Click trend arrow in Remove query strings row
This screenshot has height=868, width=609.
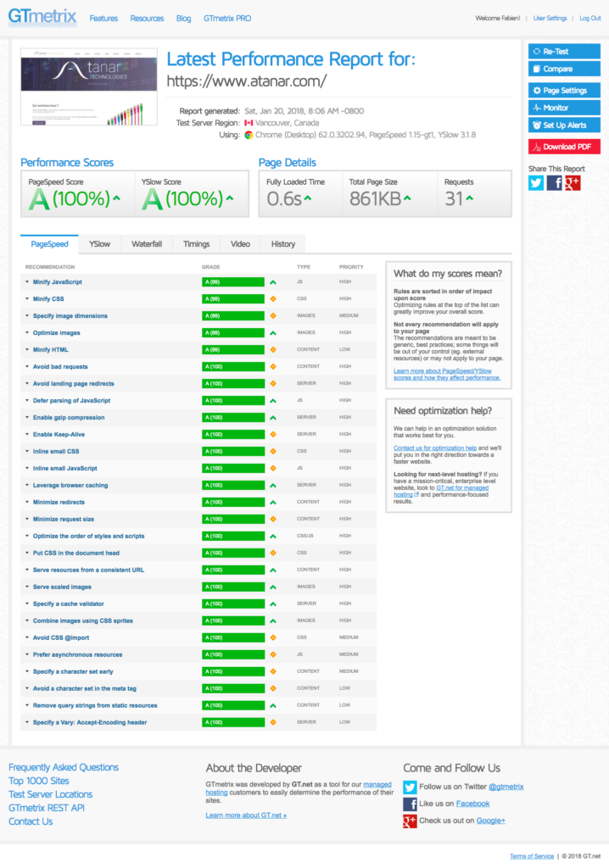[272, 706]
